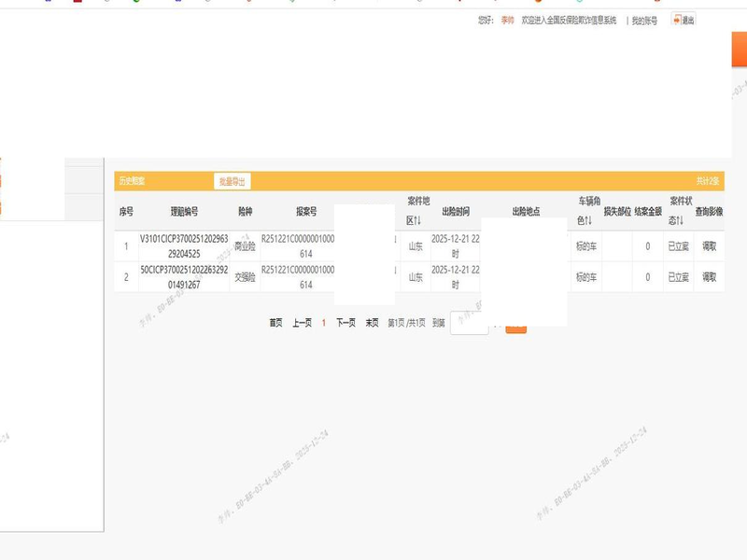Viewport: 747px width, 560px height.
Task: Open claim number V3101CICP370025120296329204525
Action: 184,246
